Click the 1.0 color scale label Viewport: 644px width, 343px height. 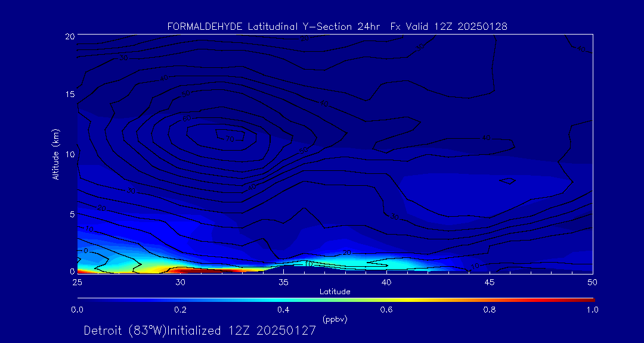pyautogui.click(x=592, y=310)
